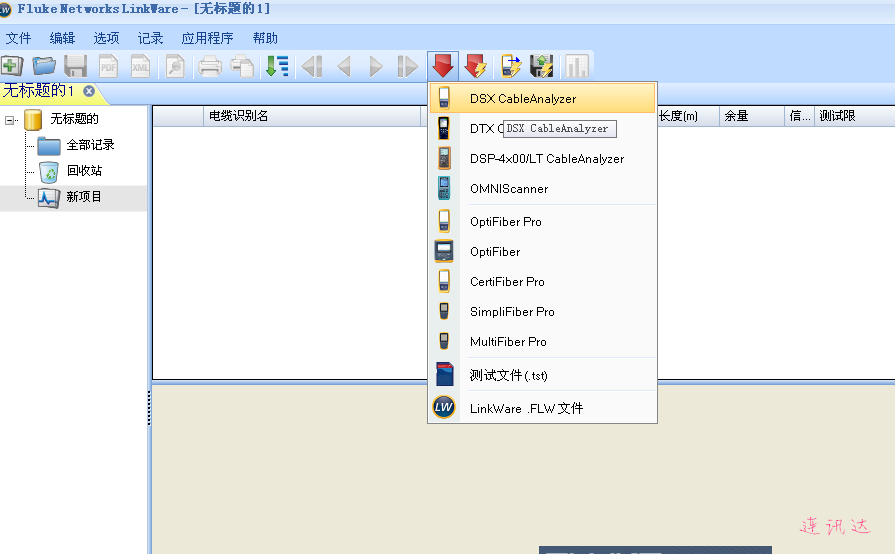The width and height of the screenshot is (895, 554).
Task: Click the red Import from tester arrow icon
Action: pyautogui.click(x=442, y=66)
